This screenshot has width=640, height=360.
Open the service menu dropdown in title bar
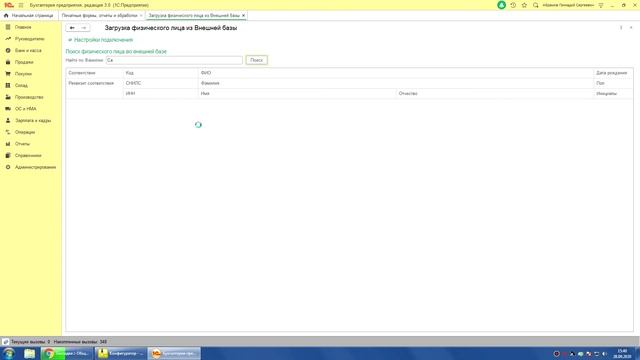(x=601, y=5)
